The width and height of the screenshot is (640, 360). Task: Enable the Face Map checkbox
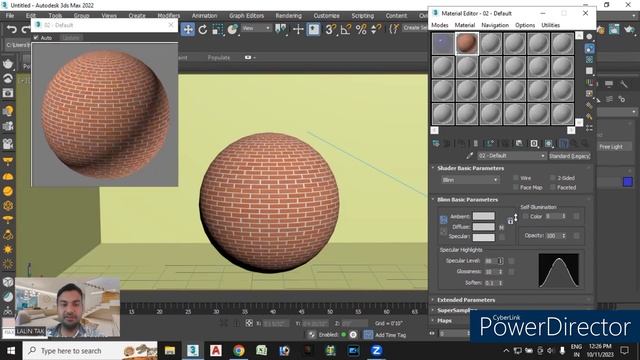point(516,187)
